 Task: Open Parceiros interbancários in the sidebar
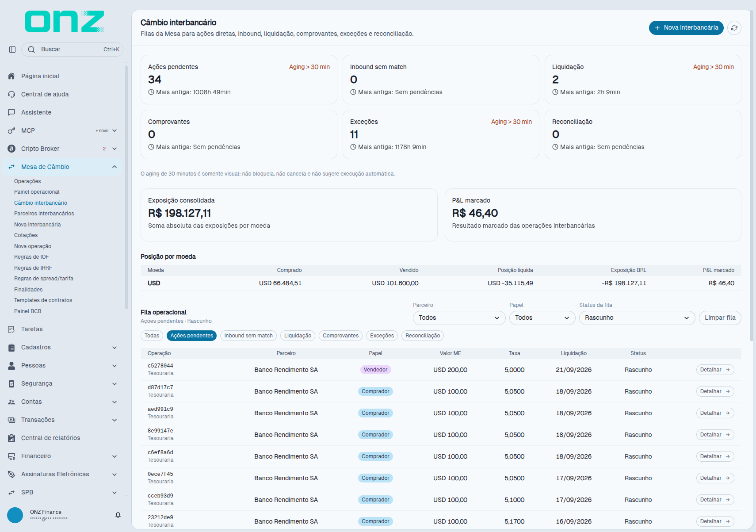pyautogui.click(x=44, y=214)
